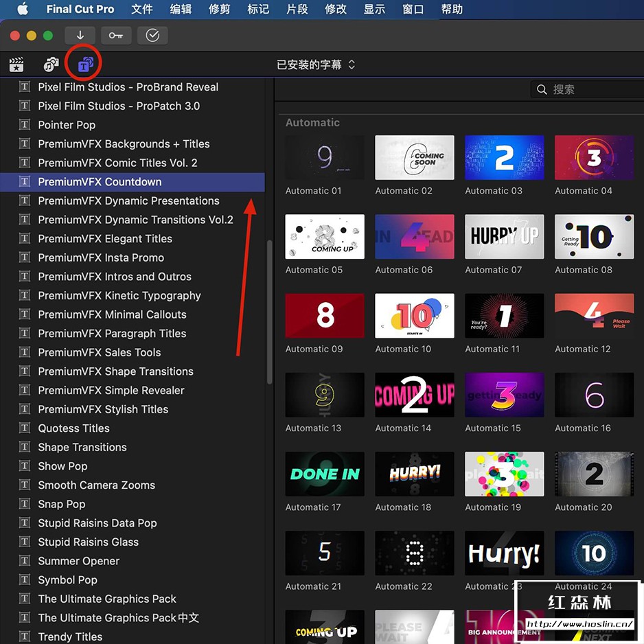This screenshot has width=644, height=644.
Task: Click the search magnifier icon
Action: click(x=542, y=89)
